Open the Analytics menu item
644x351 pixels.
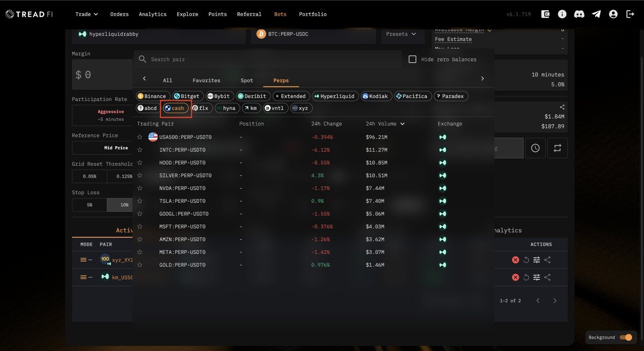coord(152,14)
